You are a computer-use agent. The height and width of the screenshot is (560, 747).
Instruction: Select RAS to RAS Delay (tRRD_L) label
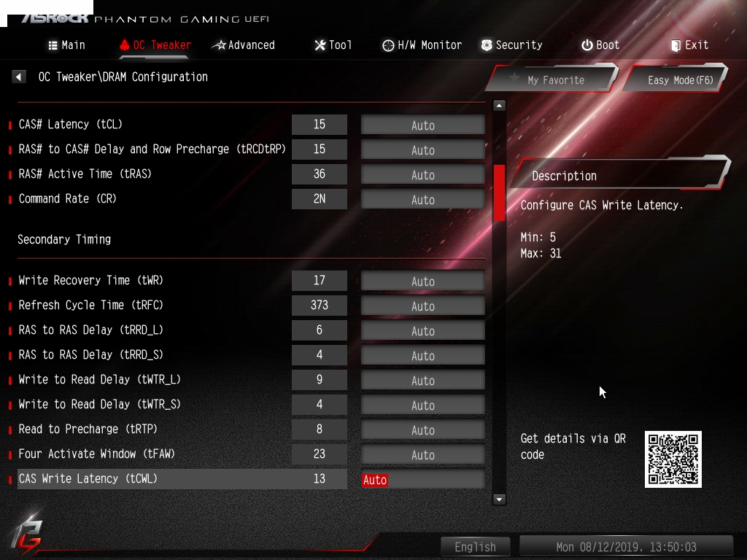(x=90, y=330)
